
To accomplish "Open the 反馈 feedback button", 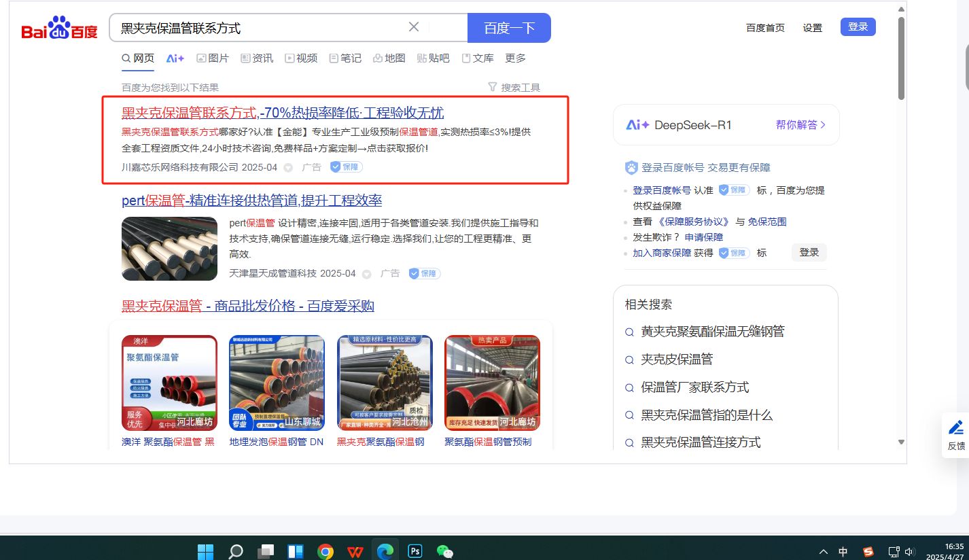I will click(x=956, y=435).
